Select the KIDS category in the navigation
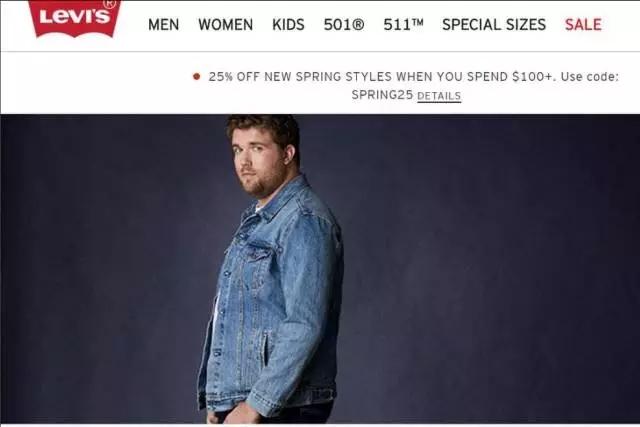Viewport: 640px width, 427px height. coord(288,24)
